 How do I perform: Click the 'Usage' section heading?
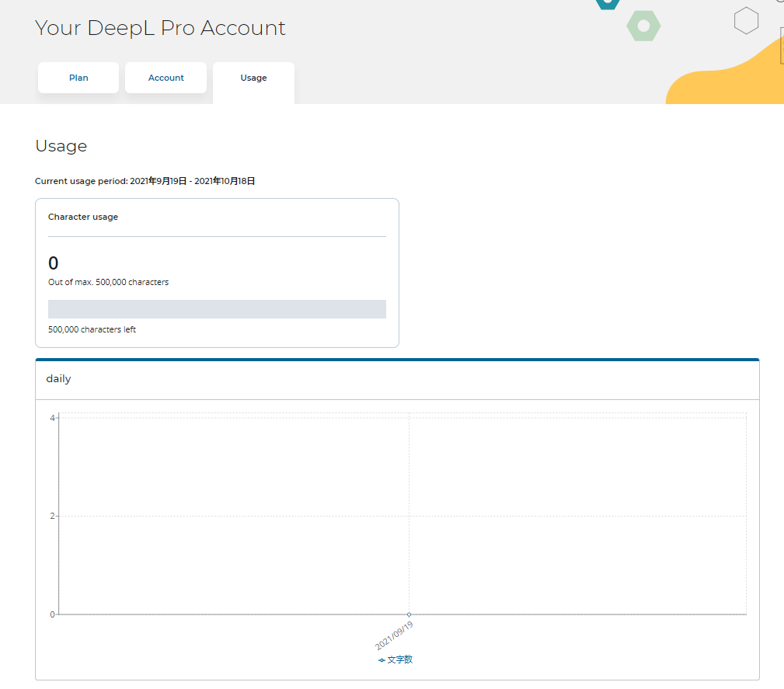61,146
